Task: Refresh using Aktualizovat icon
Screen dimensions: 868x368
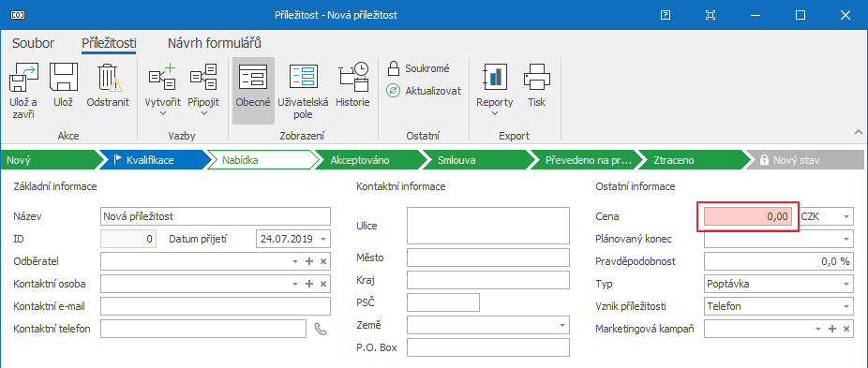Action: click(393, 91)
